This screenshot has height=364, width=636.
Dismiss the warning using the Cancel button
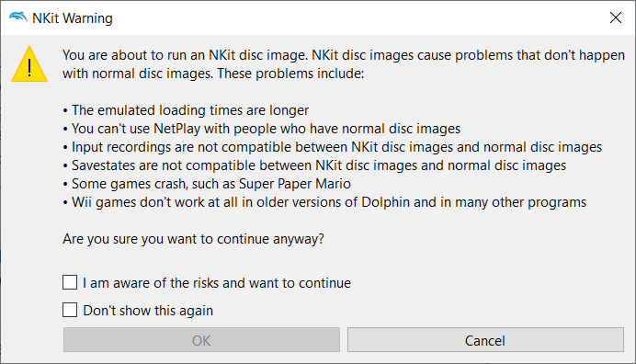click(485, 340)
